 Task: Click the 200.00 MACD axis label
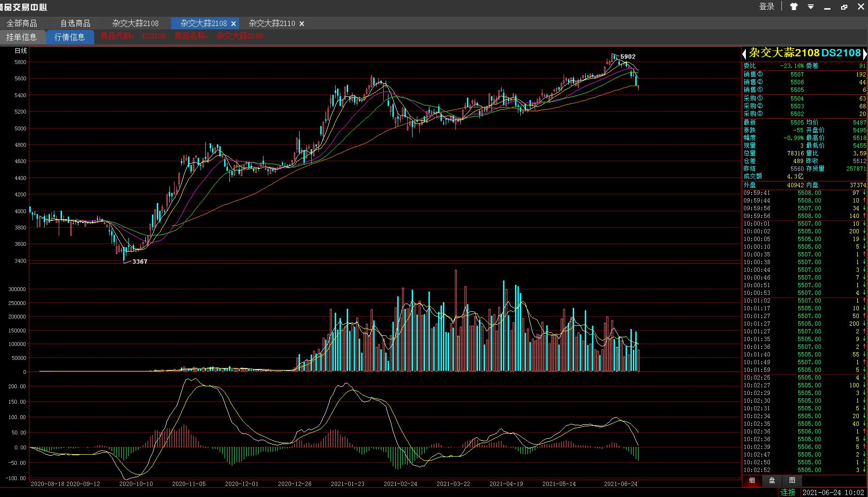click(x=17, y=386)
